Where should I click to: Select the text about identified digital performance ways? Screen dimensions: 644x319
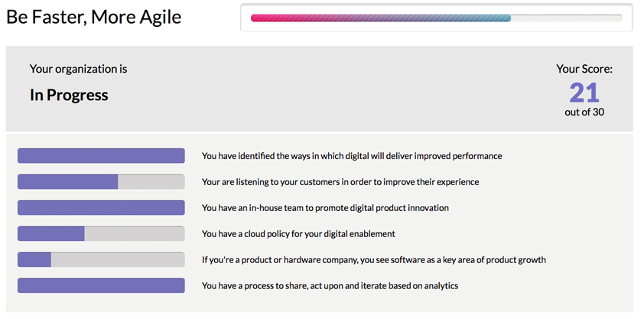click(352, 156)
